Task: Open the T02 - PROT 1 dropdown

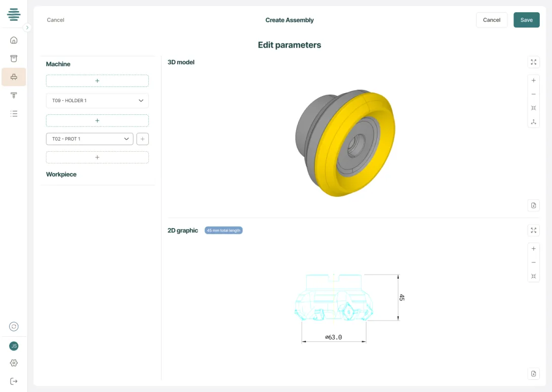Action: pyautogui.click(x=90, y=139)
